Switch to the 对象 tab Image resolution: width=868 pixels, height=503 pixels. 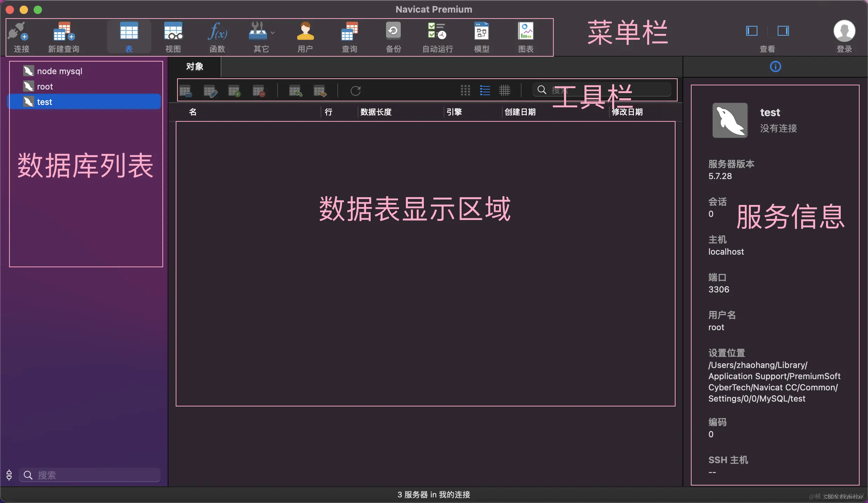[195, 66]
